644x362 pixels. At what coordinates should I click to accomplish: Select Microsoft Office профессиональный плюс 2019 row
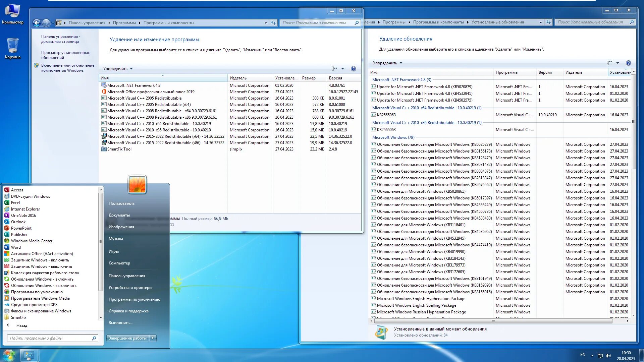click(x=230, y=92)
